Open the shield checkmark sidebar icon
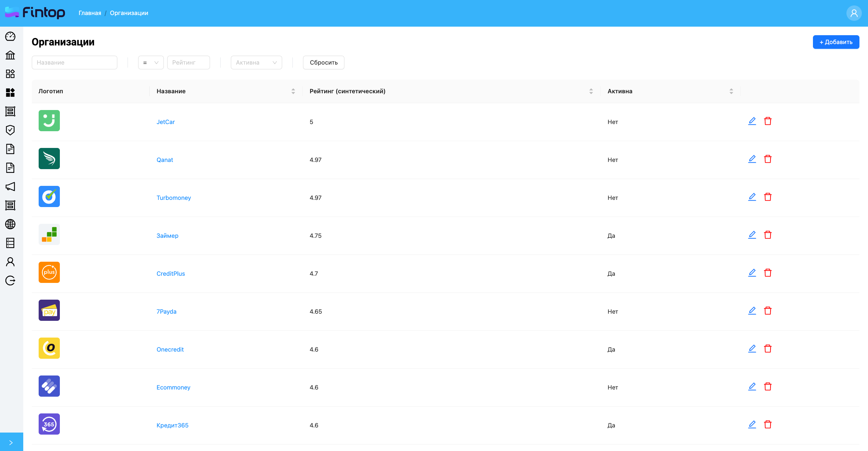Viewport: 868px width, 451px height. click(10, 130)
